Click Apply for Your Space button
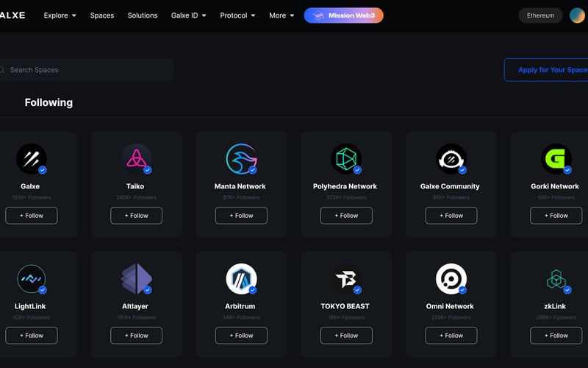 pyautogui.click(x=546, y=70)
